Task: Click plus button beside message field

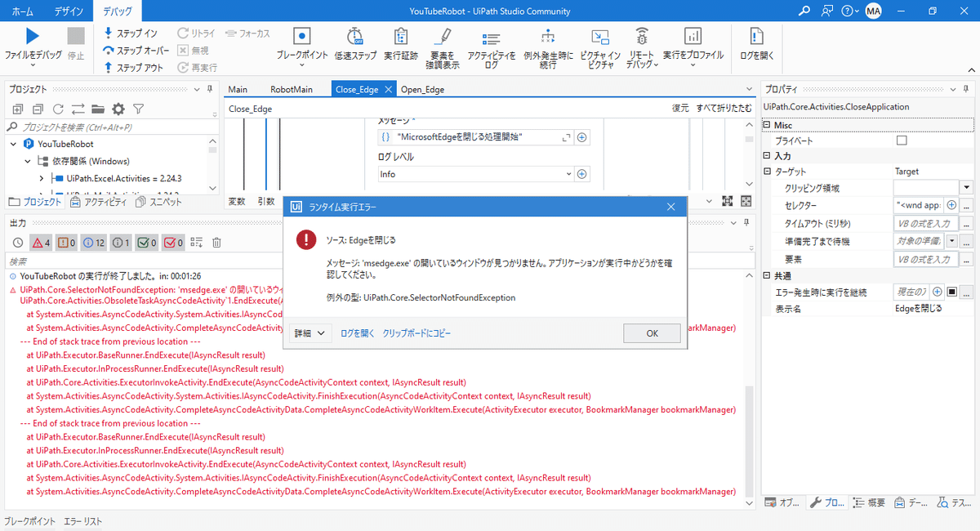Action: tap(582, 137)
